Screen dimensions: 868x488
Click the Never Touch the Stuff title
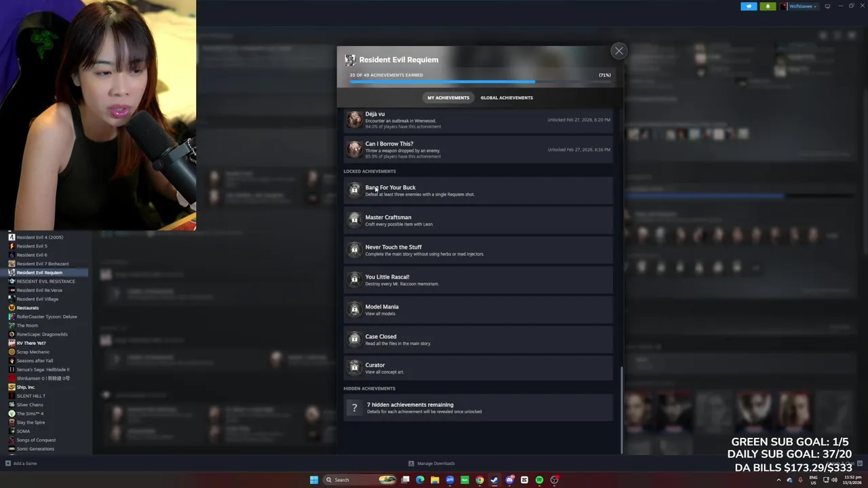[393, 247]
